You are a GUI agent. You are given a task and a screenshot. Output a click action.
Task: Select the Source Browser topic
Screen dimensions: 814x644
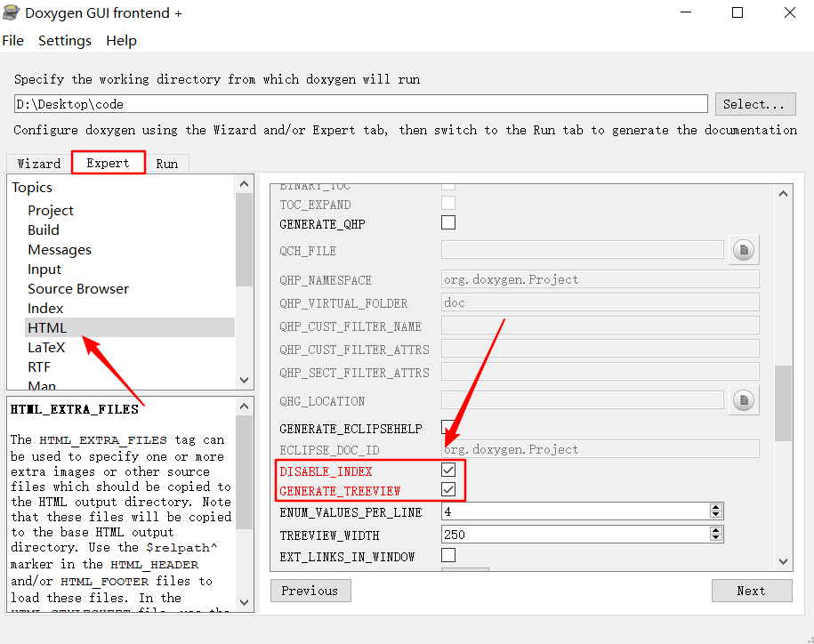(x=78, y=288)
